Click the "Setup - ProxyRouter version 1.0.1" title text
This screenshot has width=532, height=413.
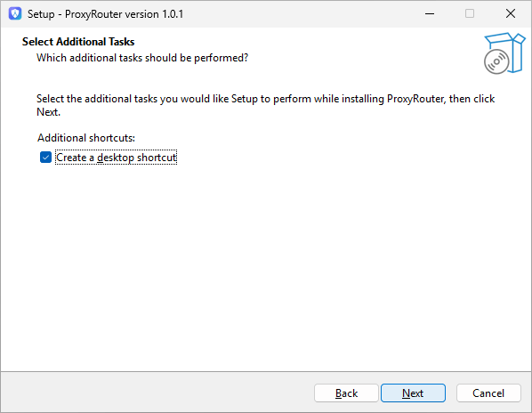point(105,14)
